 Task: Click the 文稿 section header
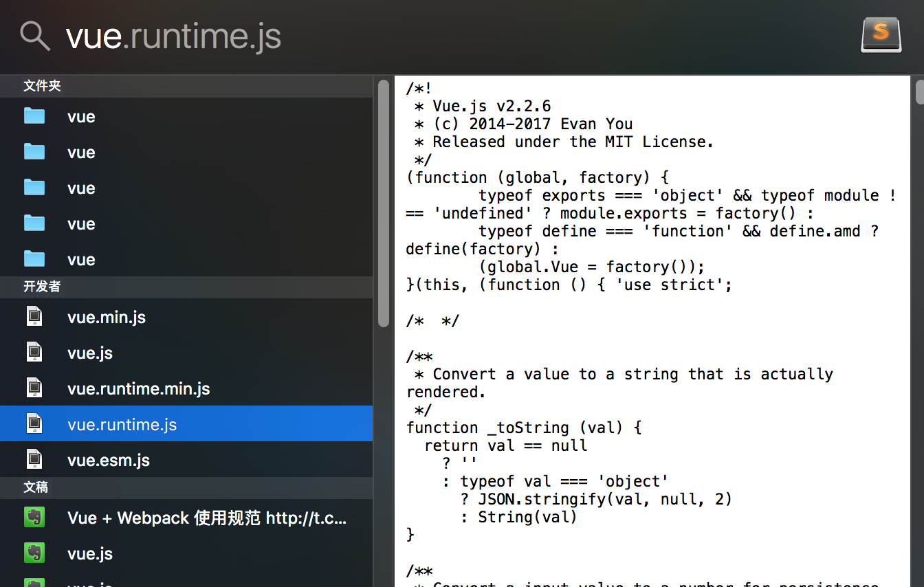pos(186,487)
